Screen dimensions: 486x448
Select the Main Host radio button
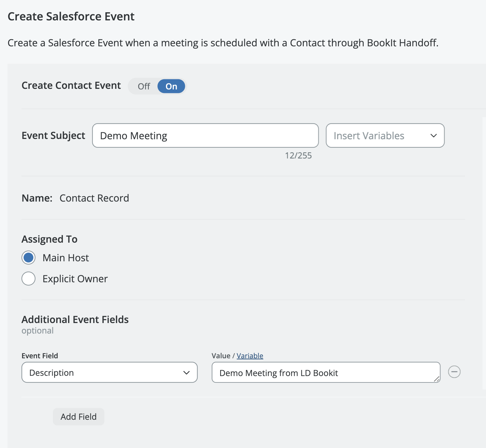click(x=29, y=258)
